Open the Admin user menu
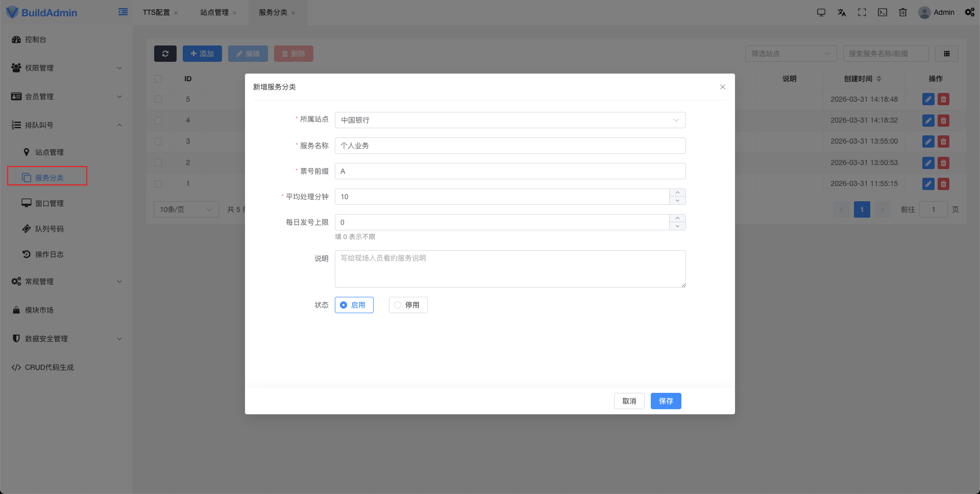980x494 pixels. [x=937, y=12]
